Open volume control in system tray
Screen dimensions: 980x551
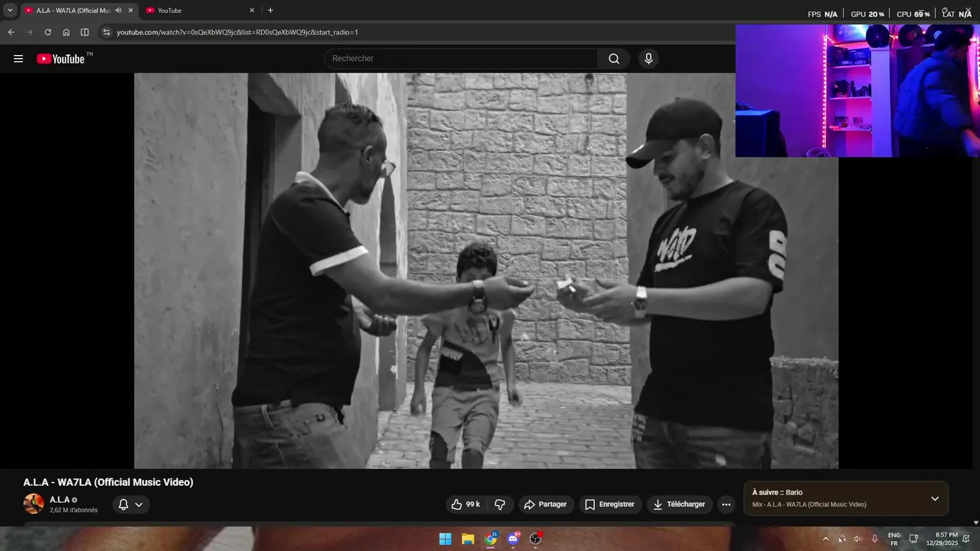[x=857, y=539]
